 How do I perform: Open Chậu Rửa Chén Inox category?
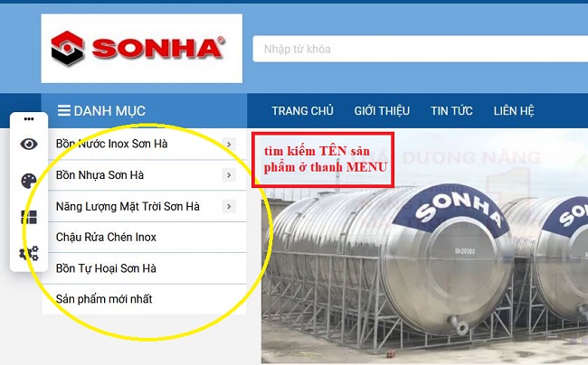click(106, 237)
